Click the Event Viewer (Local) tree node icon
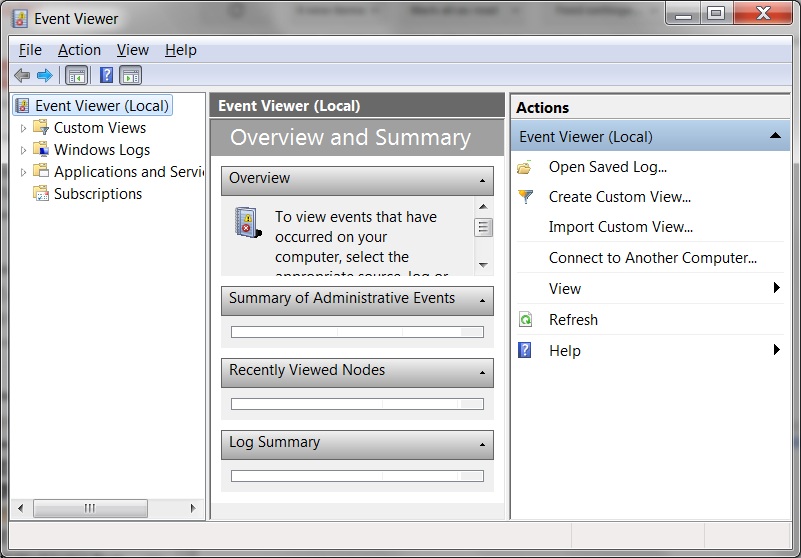The height and width of the screenshot is (558, 801). pyautogui.click(x=22, y=106)
